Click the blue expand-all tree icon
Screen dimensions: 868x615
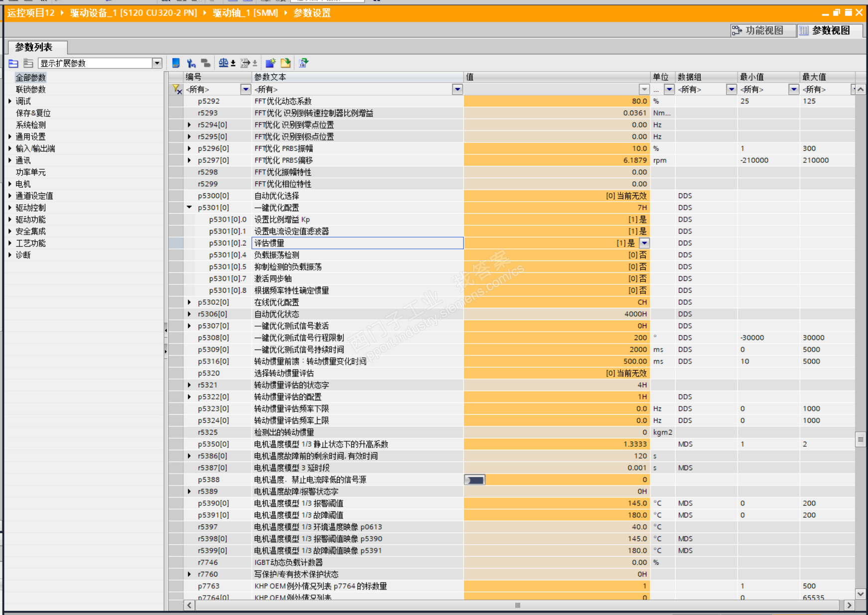(13, 63)
